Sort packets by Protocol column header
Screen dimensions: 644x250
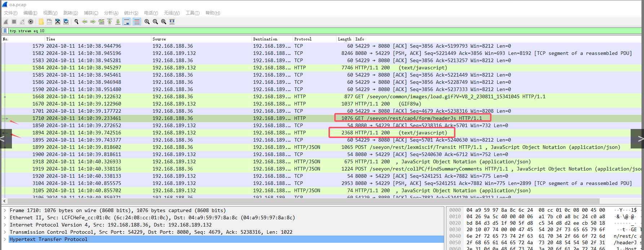tap(303, 39)
